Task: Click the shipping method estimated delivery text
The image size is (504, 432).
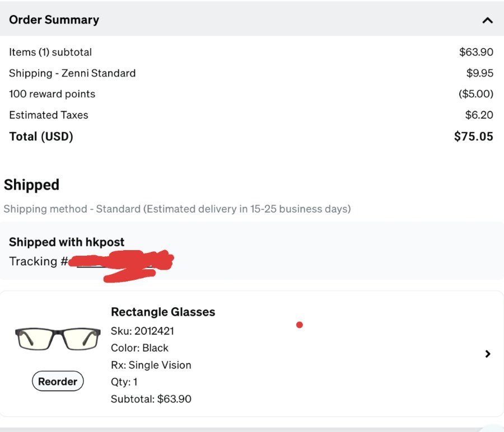Action: tap(177, 209)
